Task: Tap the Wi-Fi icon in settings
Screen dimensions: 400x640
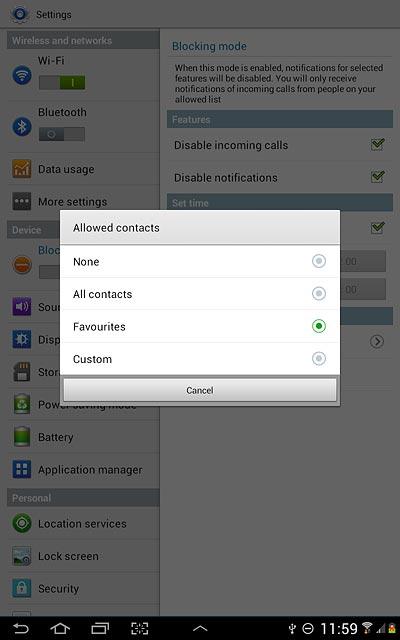Action: 22,75
